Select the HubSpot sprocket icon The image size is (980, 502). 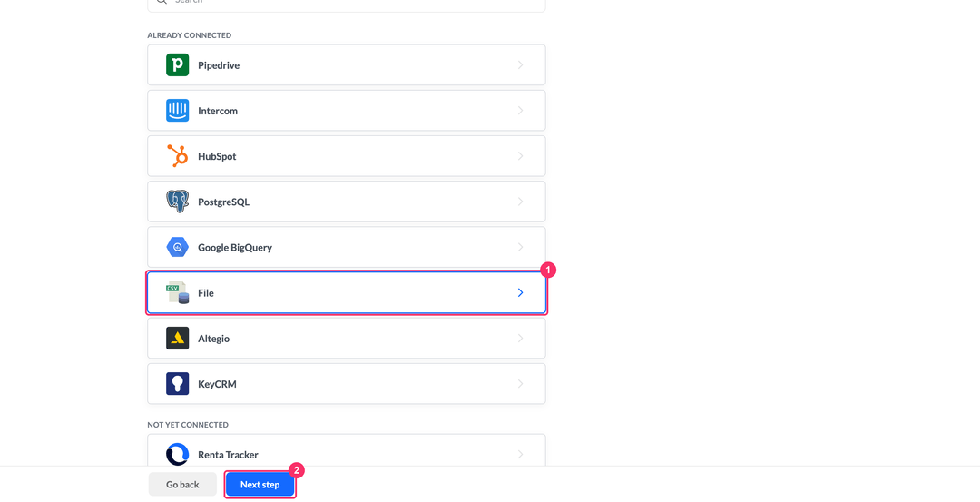pyautogui.click(x=178, y=156)
